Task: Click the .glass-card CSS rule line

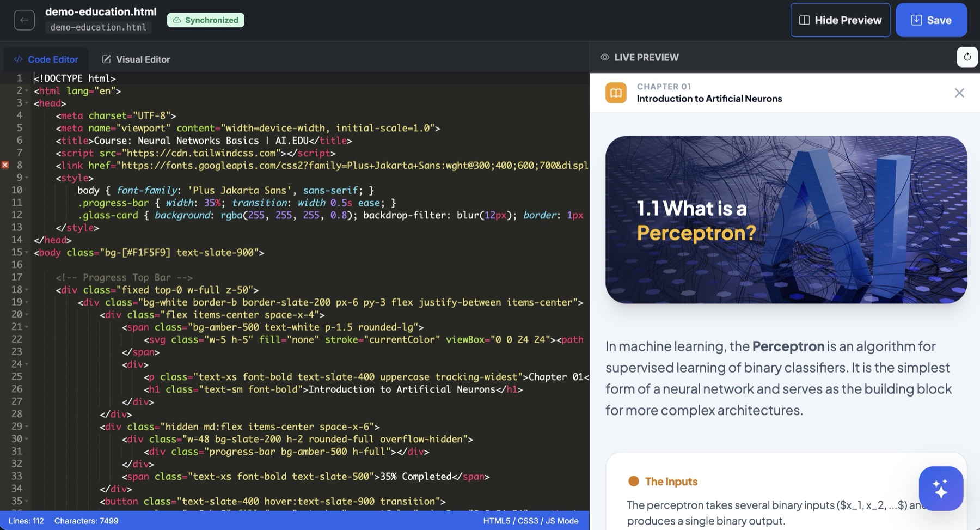Action: click(x=330, y=215)
